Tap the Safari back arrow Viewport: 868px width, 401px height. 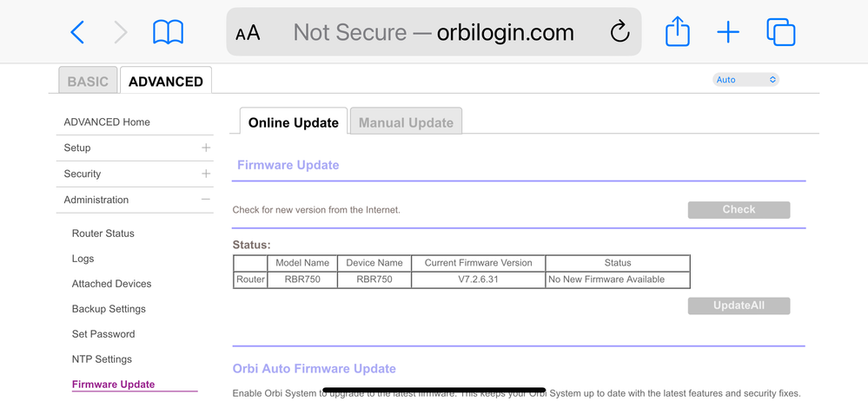77,33
